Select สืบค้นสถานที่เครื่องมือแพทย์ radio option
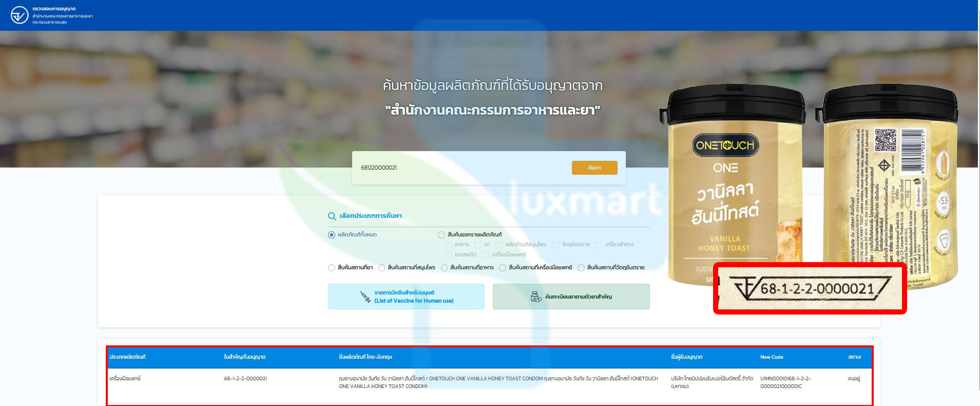Viewport: 980px width, 406px height. [503, 268]
